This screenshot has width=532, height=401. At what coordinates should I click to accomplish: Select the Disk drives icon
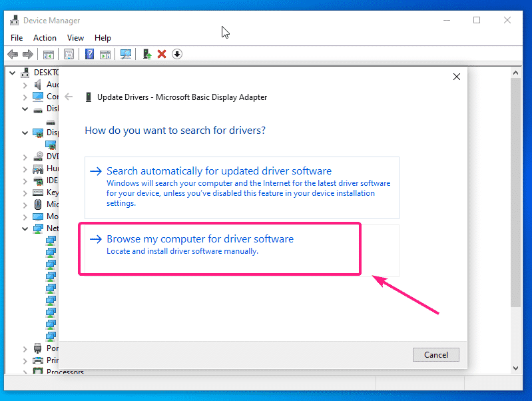38,109
